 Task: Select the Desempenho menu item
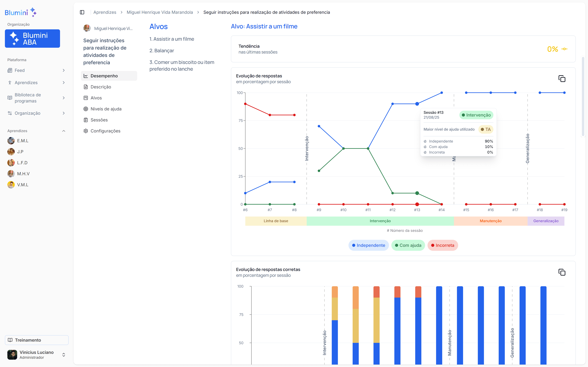[x=104, y=76]
